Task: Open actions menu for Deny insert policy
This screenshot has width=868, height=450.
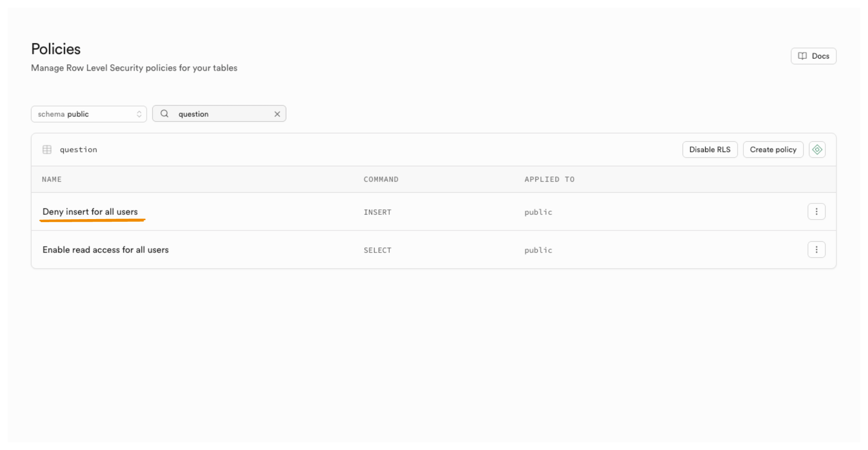Action: 816,212
